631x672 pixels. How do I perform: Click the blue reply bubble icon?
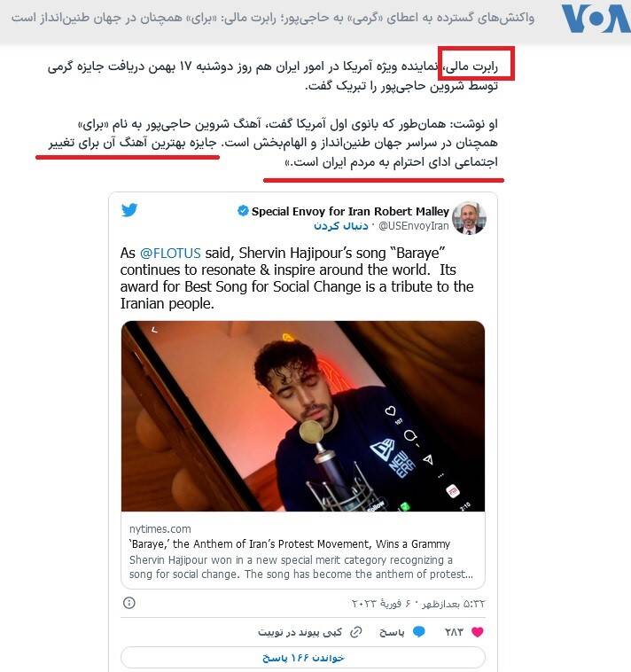pyautogui.click(x=418, y=632)
